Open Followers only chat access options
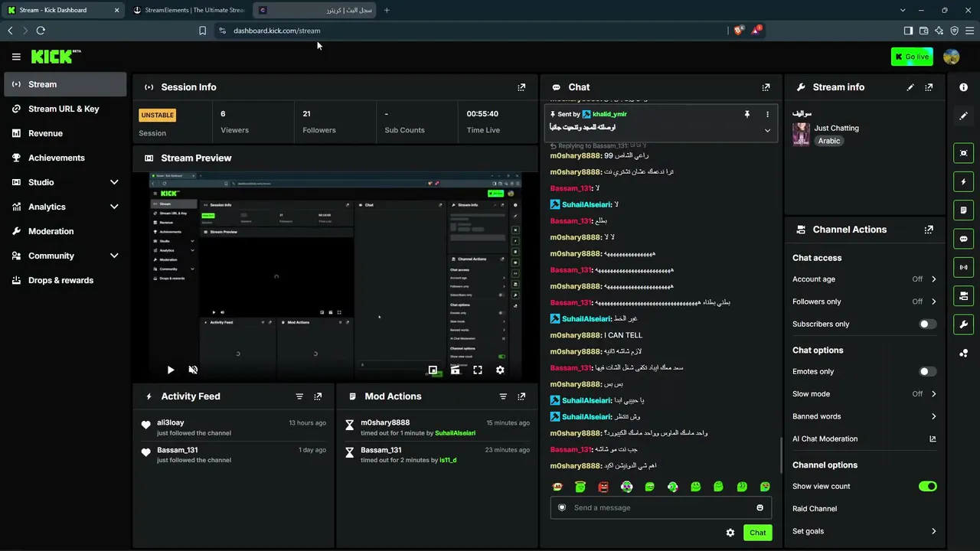Image resolution: width=980 pixels, height=551 pixels. pos(864,302)
